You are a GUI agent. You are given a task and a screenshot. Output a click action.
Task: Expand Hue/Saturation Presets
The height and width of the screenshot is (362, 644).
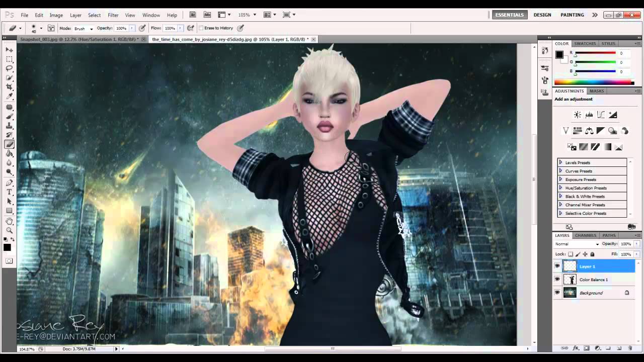pyautogui.click(x=561, y=188)
